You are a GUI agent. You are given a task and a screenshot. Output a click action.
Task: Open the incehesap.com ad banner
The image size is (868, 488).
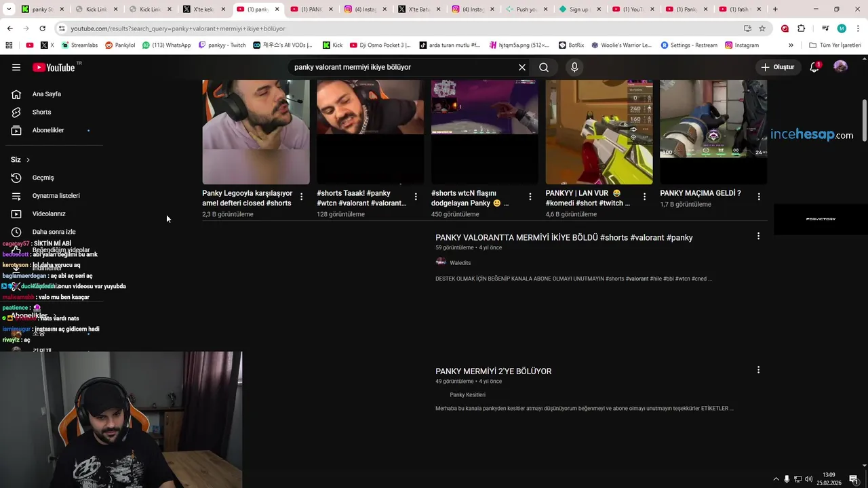812,134
